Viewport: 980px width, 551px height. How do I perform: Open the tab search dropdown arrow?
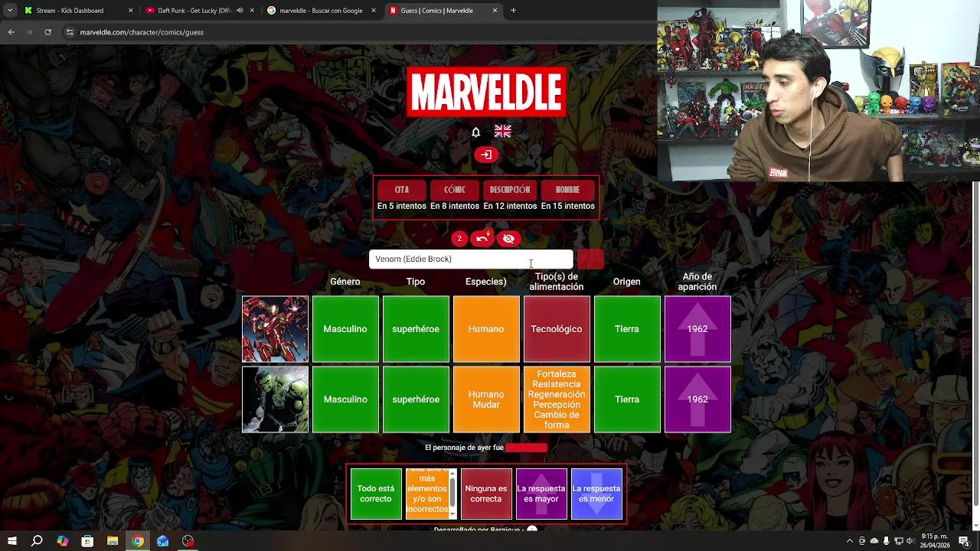point(9,11)
